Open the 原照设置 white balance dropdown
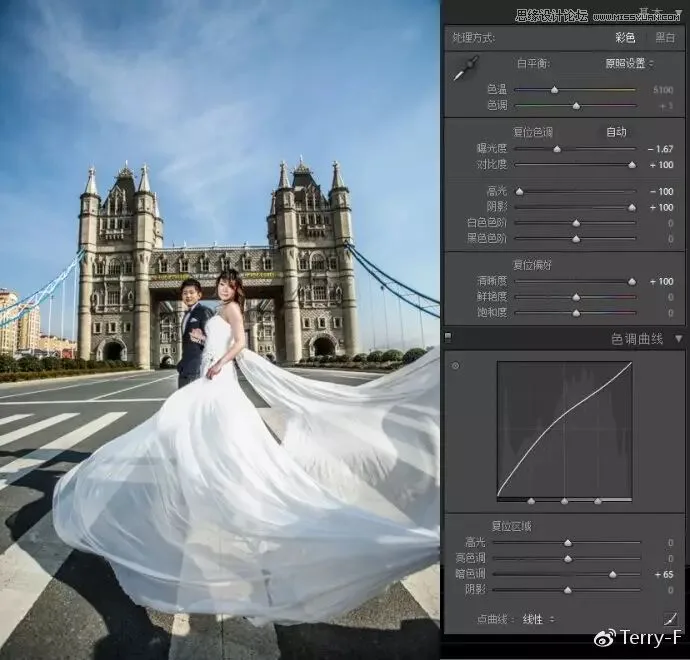 coord(629,63)
